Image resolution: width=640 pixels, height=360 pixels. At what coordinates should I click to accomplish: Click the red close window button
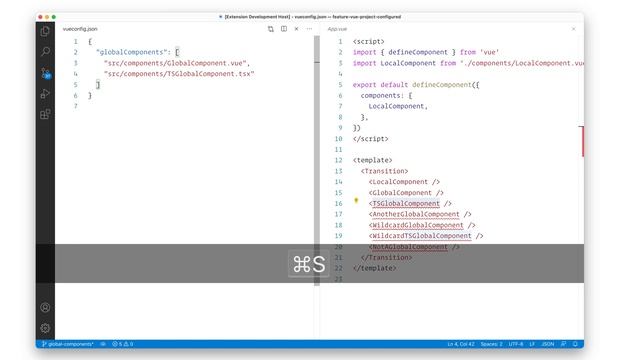(x=40, y=17)
